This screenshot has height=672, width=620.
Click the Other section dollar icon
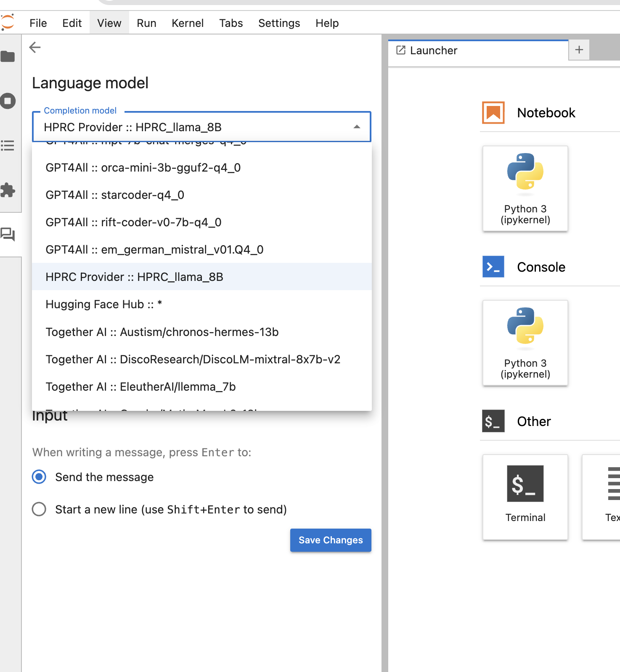493,421
